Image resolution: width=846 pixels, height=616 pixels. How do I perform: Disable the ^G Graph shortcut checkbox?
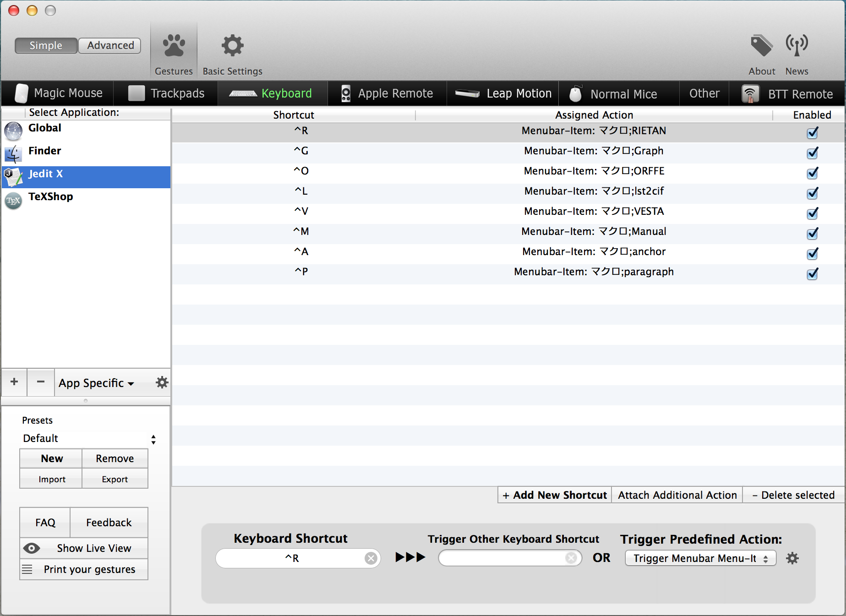point(813,153)
